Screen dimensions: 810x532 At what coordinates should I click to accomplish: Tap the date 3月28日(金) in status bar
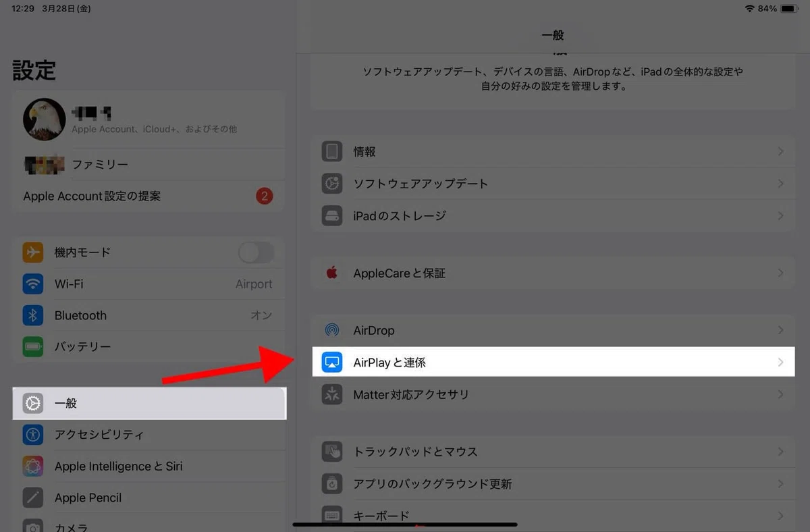pyautogui.click(x=66, y=9)
